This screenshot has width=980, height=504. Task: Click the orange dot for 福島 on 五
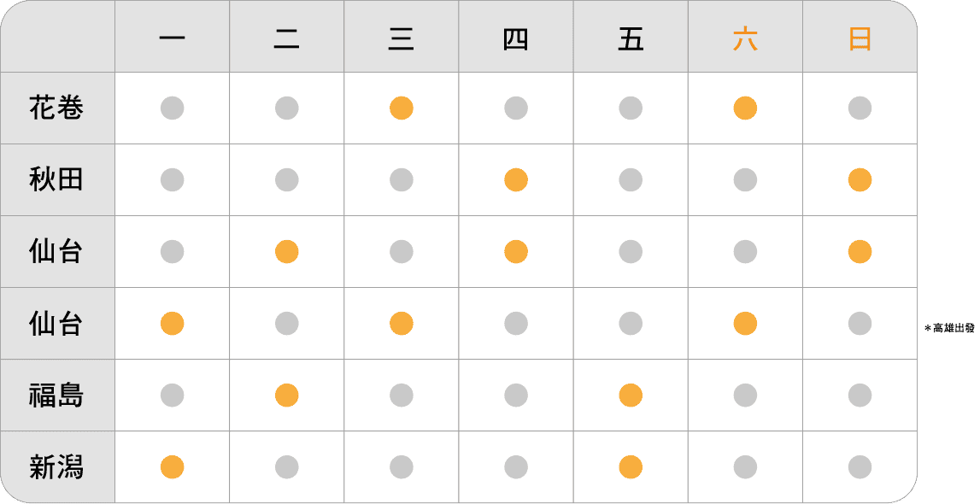coord(631,396)
